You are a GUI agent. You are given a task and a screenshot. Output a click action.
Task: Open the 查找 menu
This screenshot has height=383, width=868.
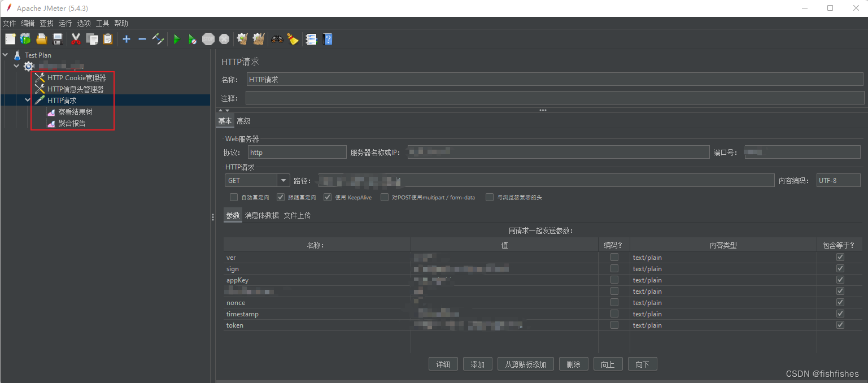coord(47,23)
